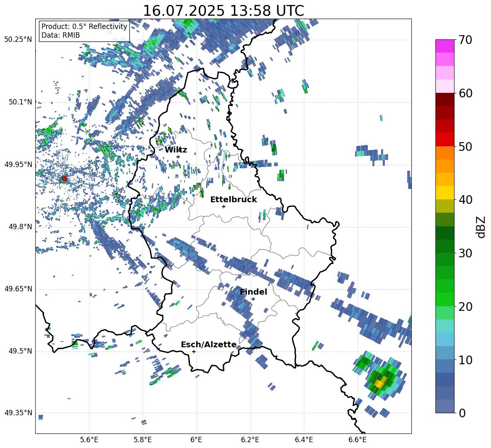491x448 pixels.
Task: Click the bright red 50 dBZ colorbar segment
Action: [445, 140]
